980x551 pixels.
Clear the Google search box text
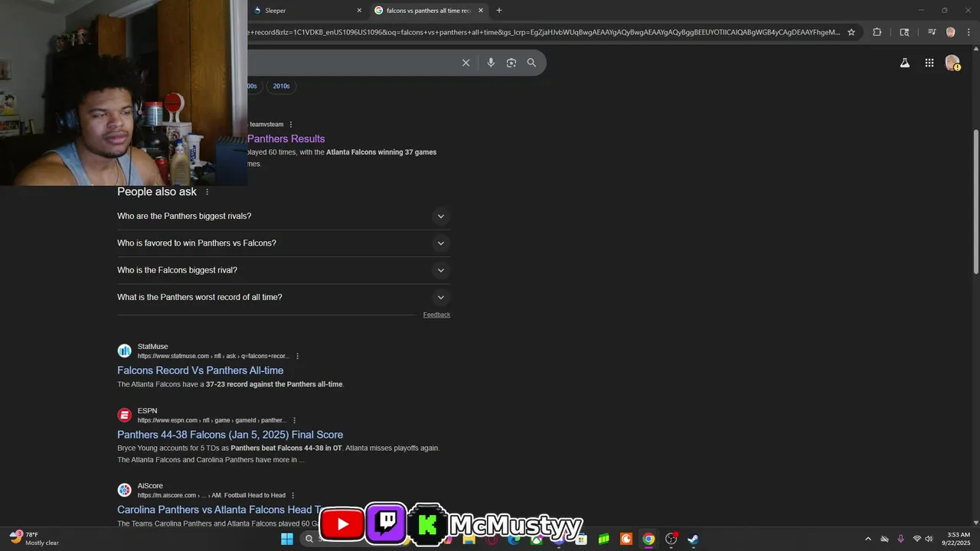pos(465,63)
